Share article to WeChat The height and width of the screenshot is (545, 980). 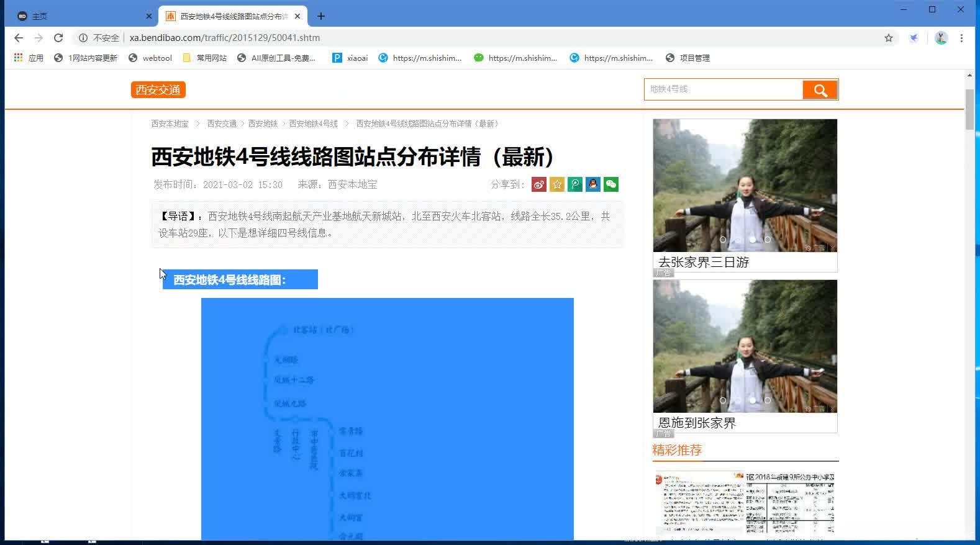pos(611,184)
